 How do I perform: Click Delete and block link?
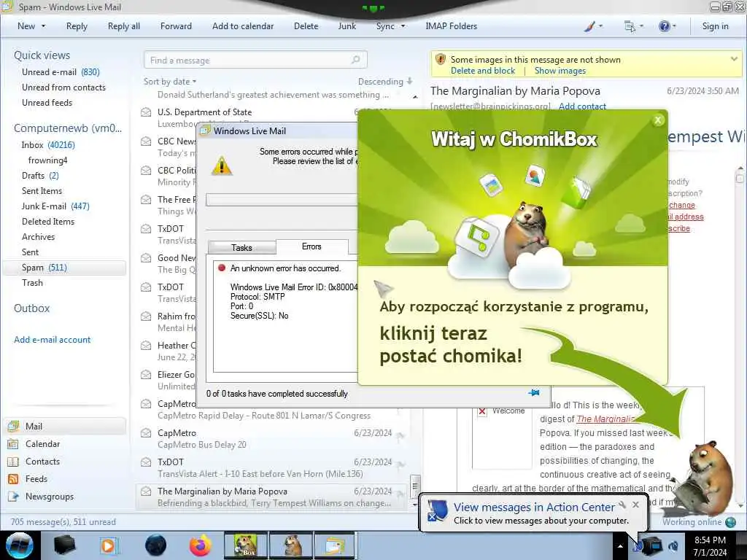point(483,71)
